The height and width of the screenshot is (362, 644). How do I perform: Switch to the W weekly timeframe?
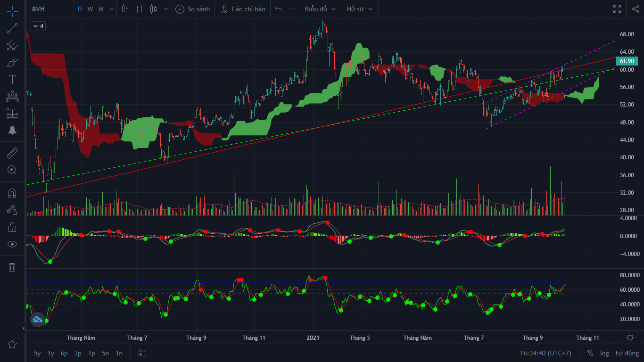[x=90, y=9]
